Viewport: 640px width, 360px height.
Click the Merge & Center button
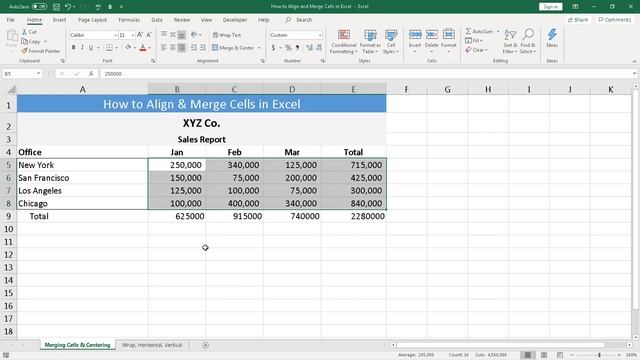pyautogui.click(x=233, y=48)
